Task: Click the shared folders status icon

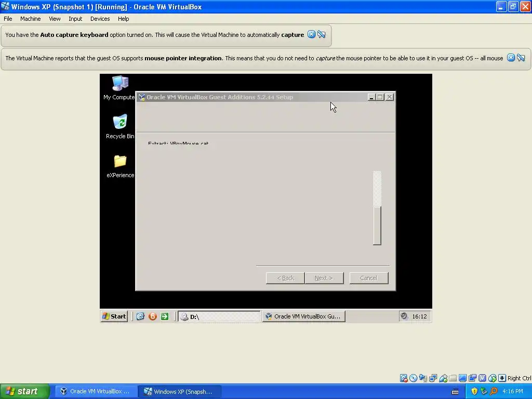Action: (x=453, y=378)
